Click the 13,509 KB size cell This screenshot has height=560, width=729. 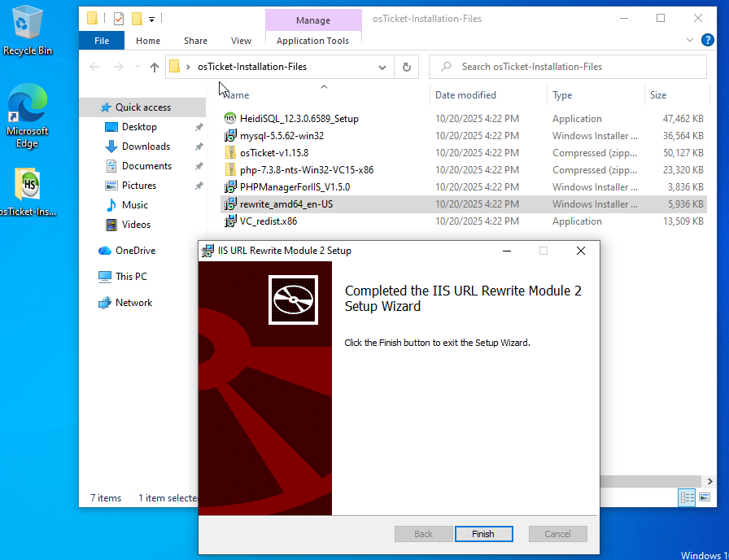coord(683,221)
